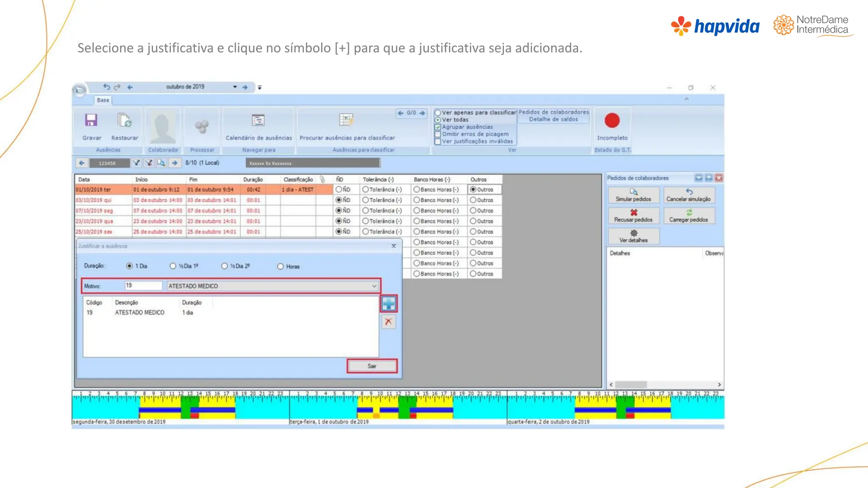868x488 pixels.
Task: Click previous employee arrow beside 123456
Action: click(82, 163)
